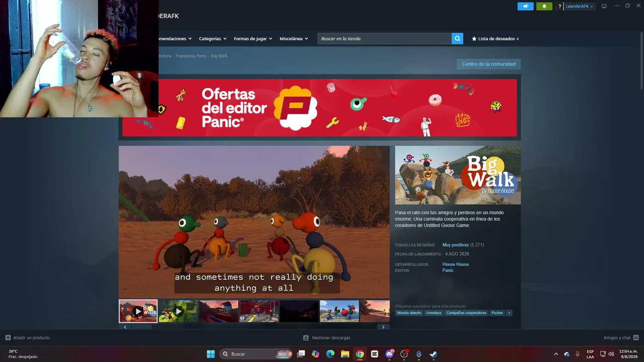This screenshot has height=362, width=644.
Task: Select the Puzles tag
Action: [x=497, y=313]
